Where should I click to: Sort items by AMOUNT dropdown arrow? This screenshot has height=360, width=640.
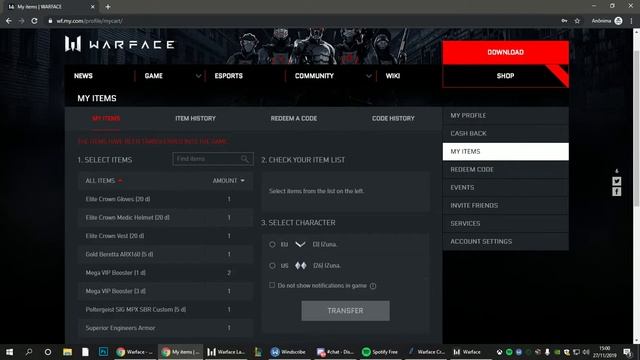[242, 180]
